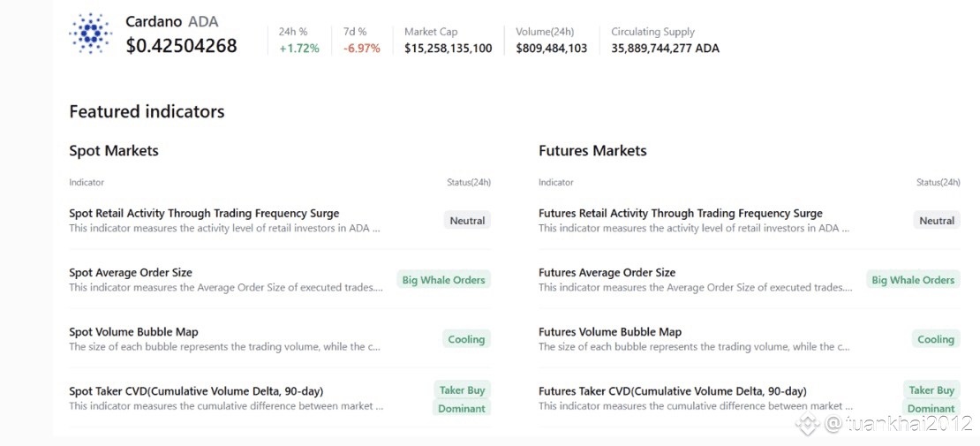Screen dimensions: 980x446
Task: Click the Cardano logo icon
Action: click(90, 34)
